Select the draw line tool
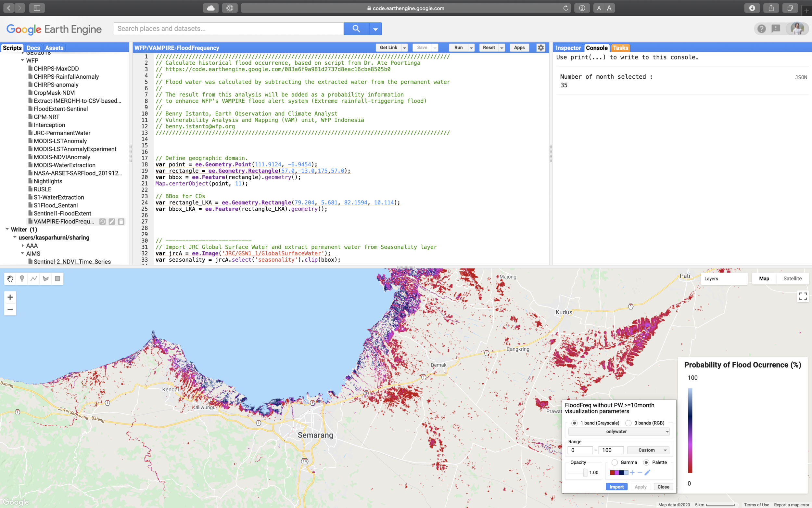 coord(34,279)
